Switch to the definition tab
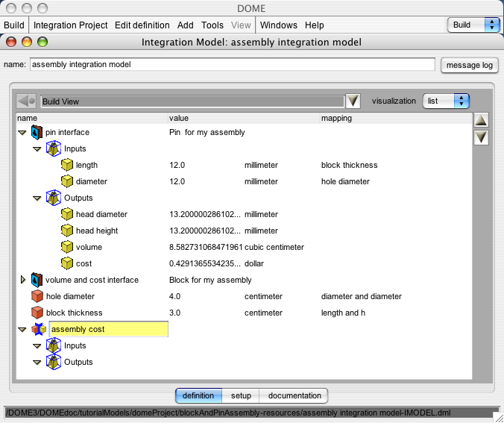Screen dimensions: 504x423 point(198,395)
